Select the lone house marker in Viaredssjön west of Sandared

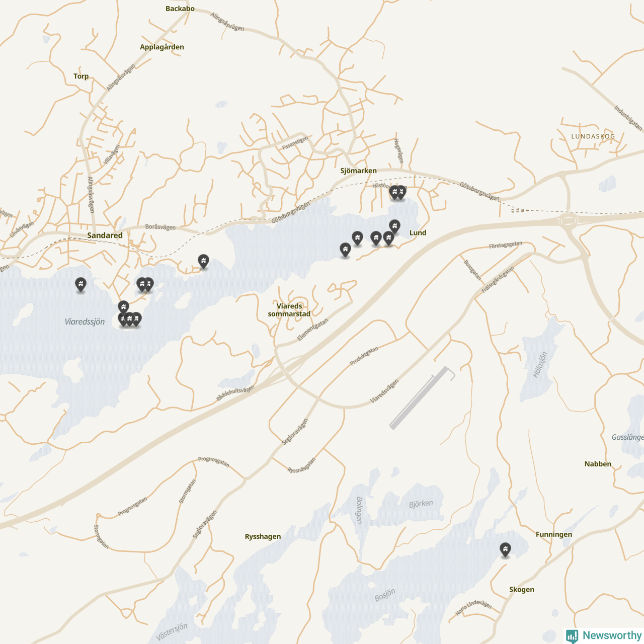click(80, 285)
